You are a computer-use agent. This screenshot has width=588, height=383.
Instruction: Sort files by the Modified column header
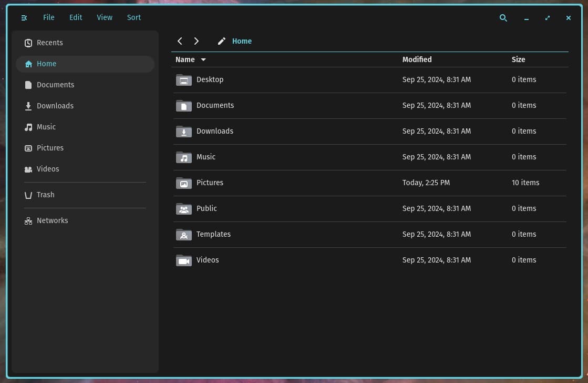coord(417,59)
